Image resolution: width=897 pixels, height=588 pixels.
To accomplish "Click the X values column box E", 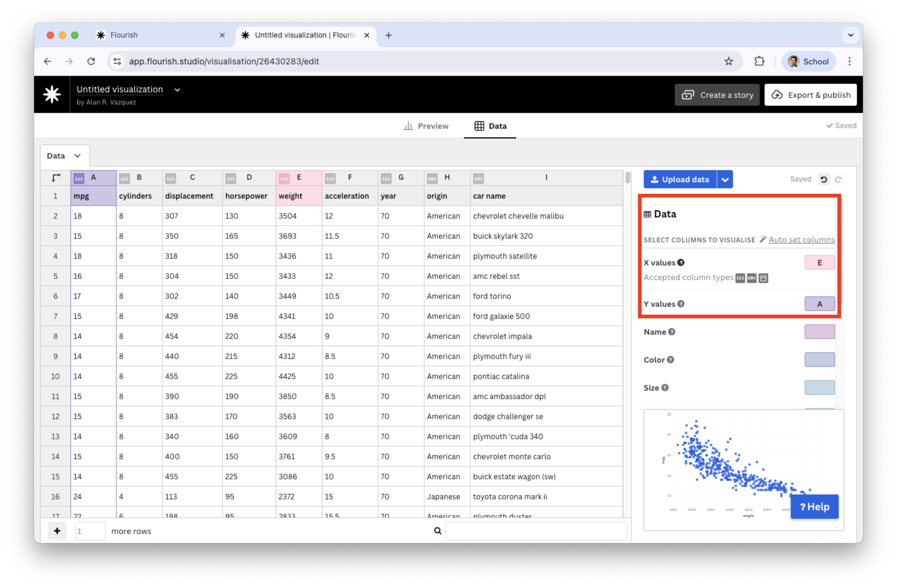I will [819, 263].
